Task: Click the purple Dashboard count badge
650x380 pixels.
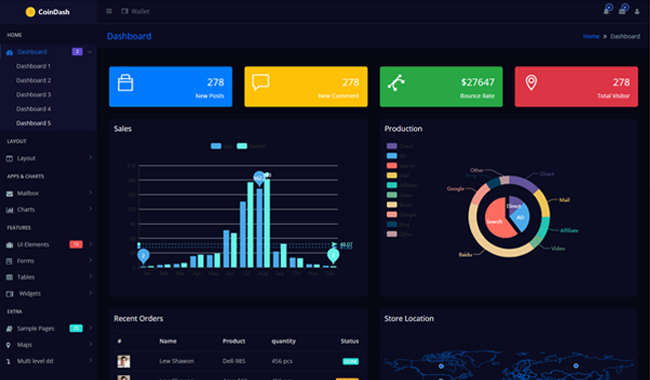Action: coord(77,51)
